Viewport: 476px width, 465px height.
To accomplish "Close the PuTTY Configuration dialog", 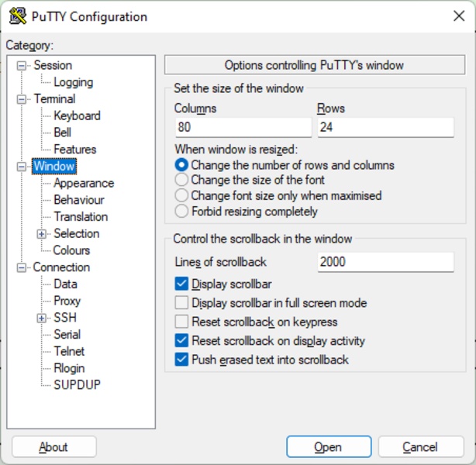I will (x=458, y=16).
